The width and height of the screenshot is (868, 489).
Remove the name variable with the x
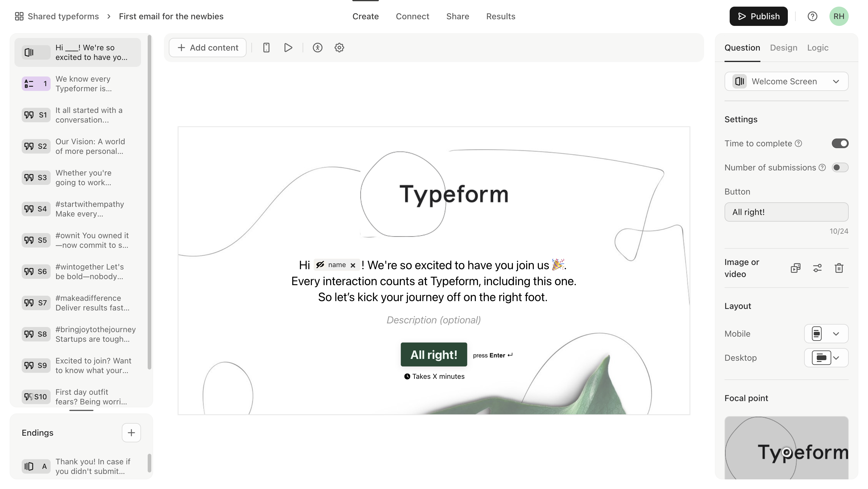(x=353, y=265)
